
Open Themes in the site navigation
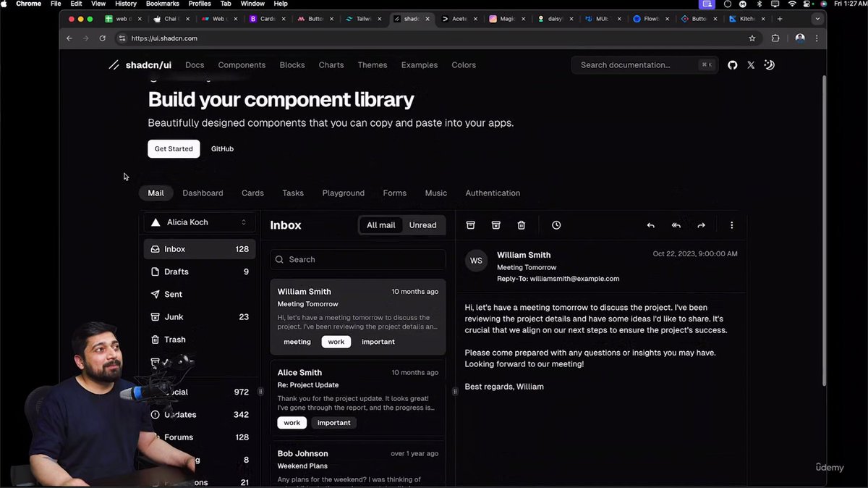tap(373, 65)
